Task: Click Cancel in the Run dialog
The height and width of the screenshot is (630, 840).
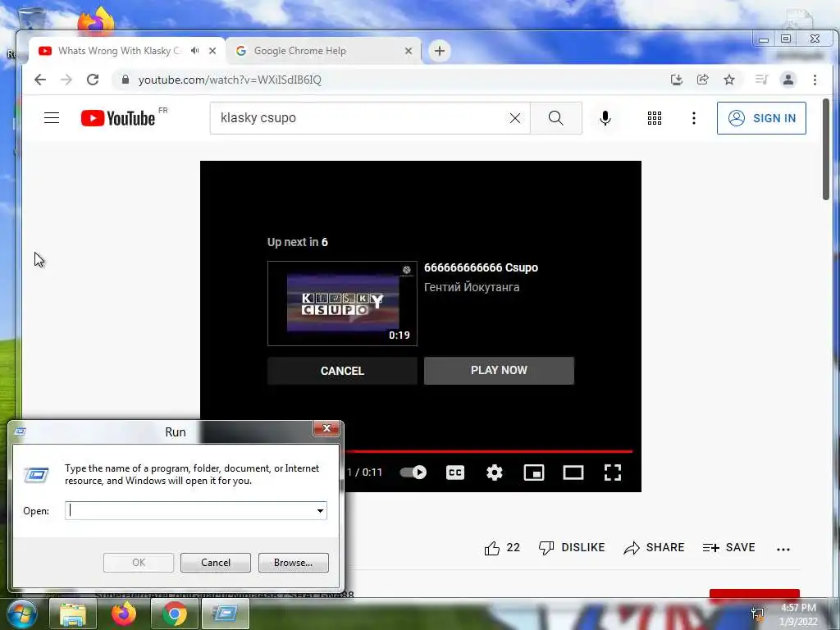Action: tap(216, 563)
